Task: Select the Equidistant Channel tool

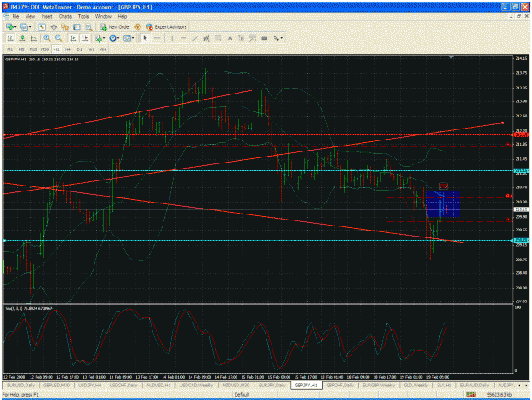Action: click(x=207, y=38)
